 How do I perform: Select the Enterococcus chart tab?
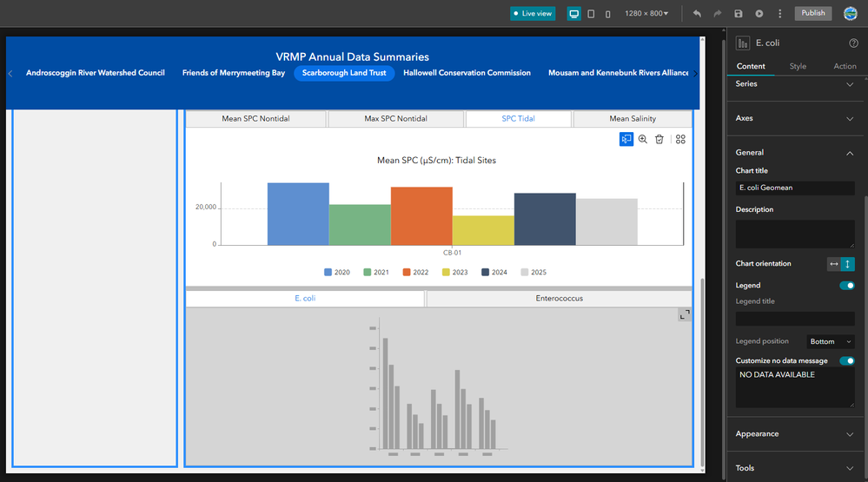pos(559,298)
